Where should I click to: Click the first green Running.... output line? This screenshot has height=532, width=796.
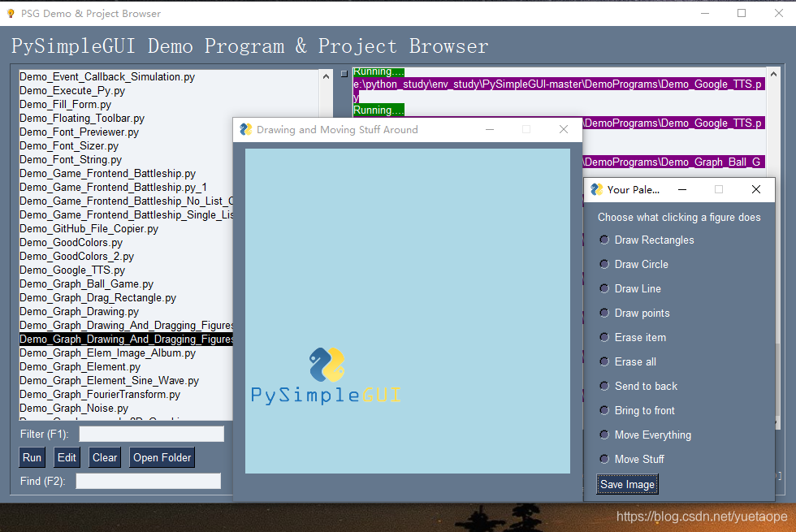pyautogui.click(x=379, y=71)
